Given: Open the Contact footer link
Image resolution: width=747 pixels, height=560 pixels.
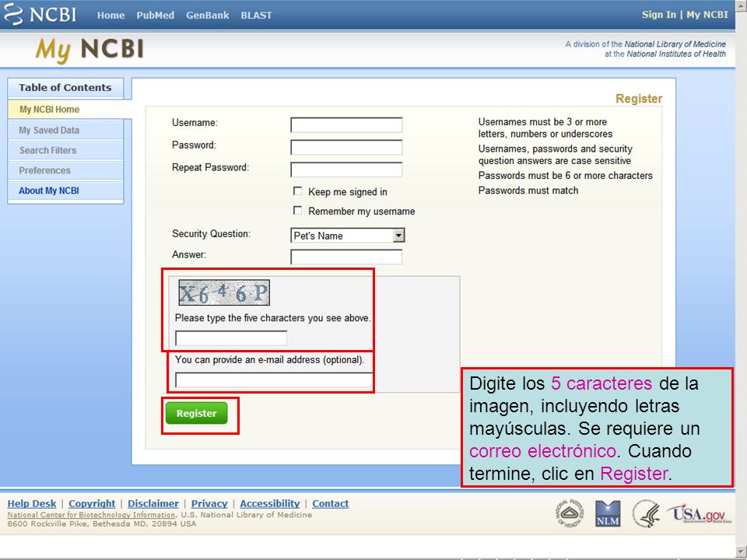Looking at the screenshot, I should [x=330, y=503].
